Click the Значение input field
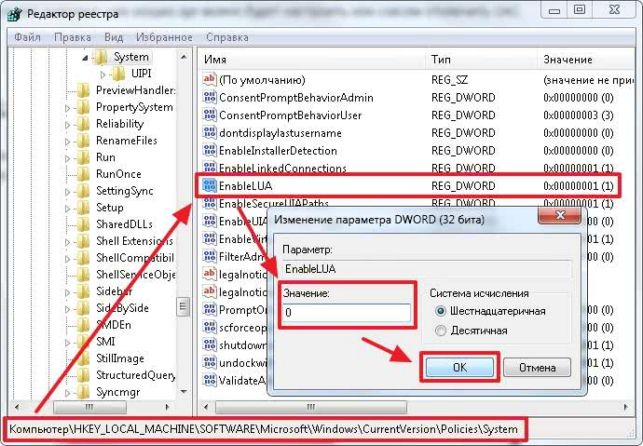643x446 pixels. [347, 313]
